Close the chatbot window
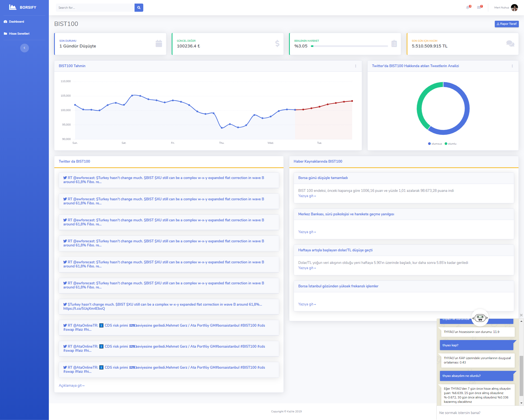The height and width of the screenshot is (420, 524). 521,315
